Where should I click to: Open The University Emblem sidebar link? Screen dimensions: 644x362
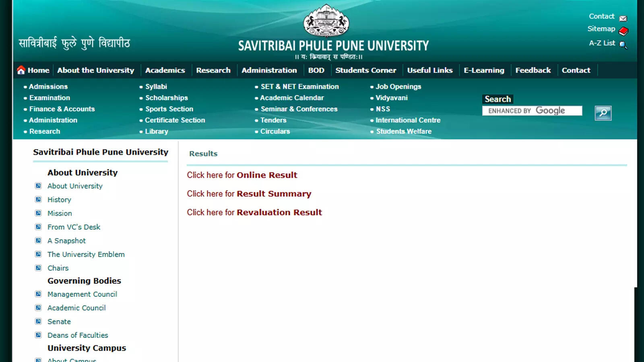(86, 254)
